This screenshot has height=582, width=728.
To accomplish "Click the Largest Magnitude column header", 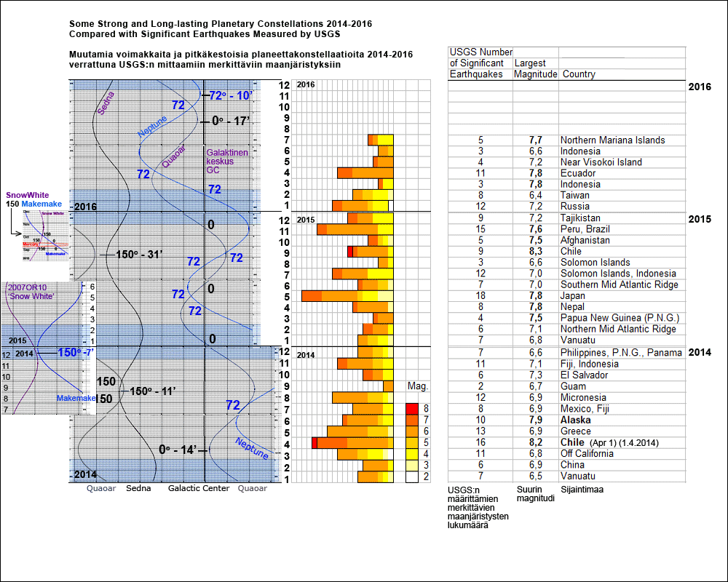I will (x=536, y=68).
